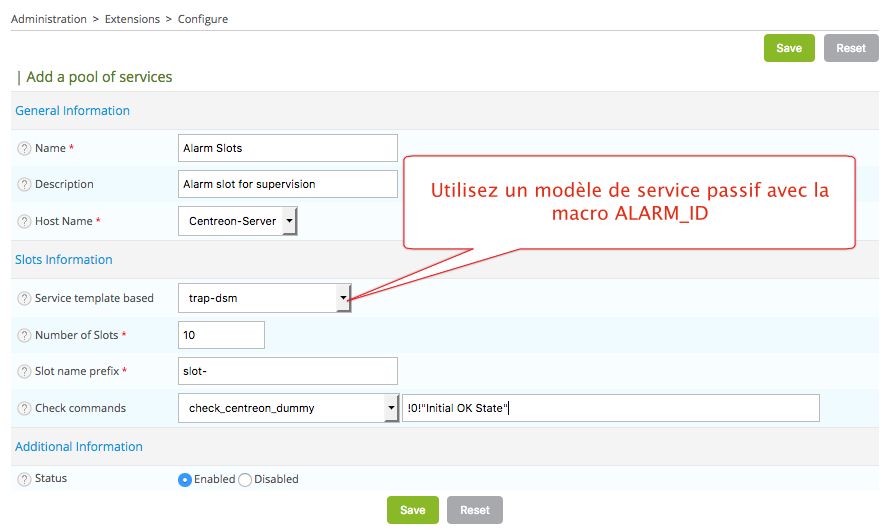Click help icon next to Name field
This screenshot has height=531, width=888.
(24, 149)
